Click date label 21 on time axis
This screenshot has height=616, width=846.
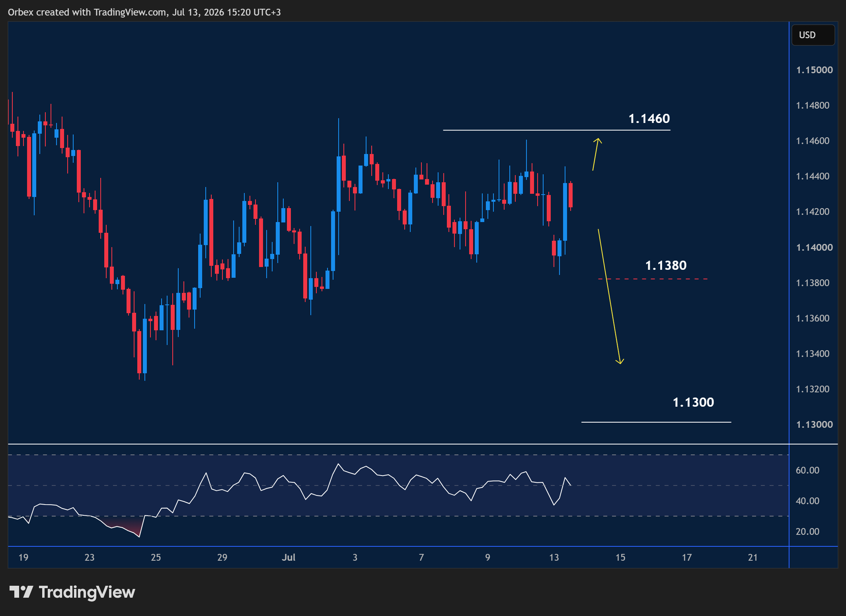coord(753,558)
